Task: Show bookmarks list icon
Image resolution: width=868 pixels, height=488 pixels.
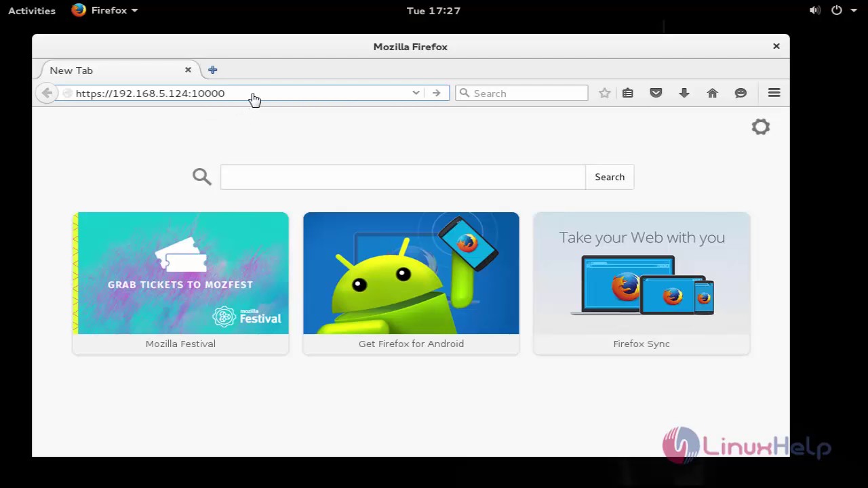Action: click(x=627, y=93)
